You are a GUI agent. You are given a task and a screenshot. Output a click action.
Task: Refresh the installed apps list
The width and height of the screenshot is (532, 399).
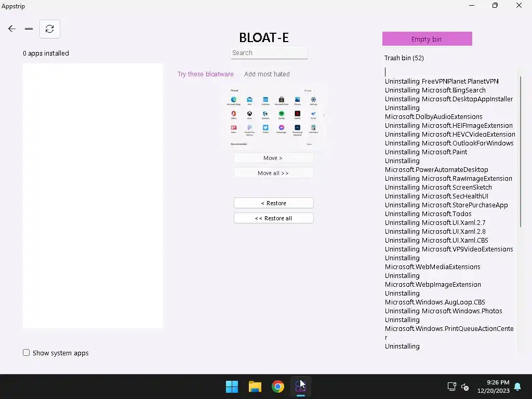click(x=50, y=29)
